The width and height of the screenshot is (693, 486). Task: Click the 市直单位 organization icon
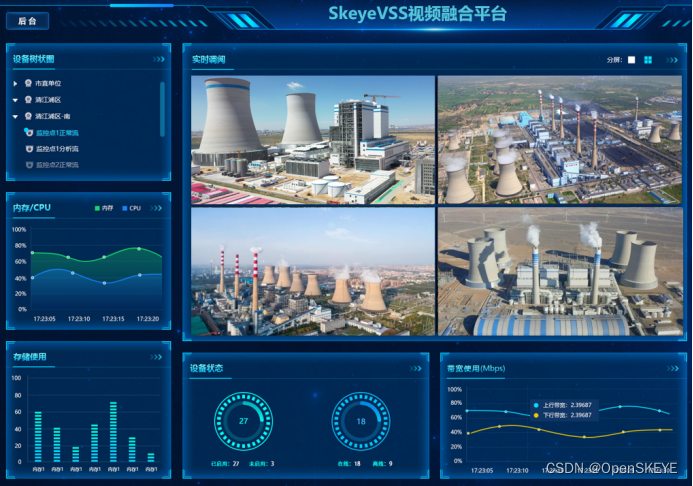(x=28, y=83)
